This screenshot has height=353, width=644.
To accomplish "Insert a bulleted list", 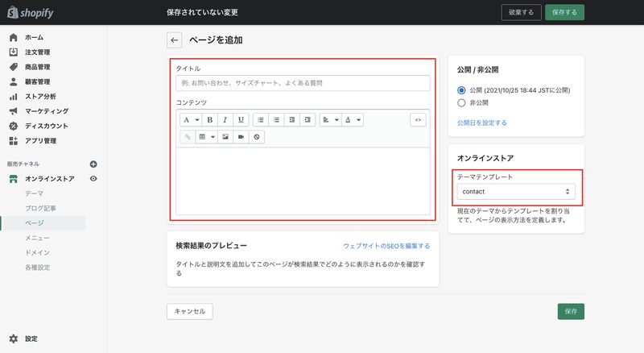I will tap(260, 120).
